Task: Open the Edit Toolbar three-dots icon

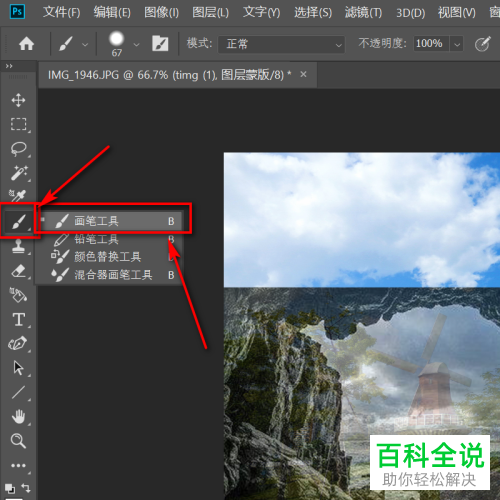Action: pos(18,465)
